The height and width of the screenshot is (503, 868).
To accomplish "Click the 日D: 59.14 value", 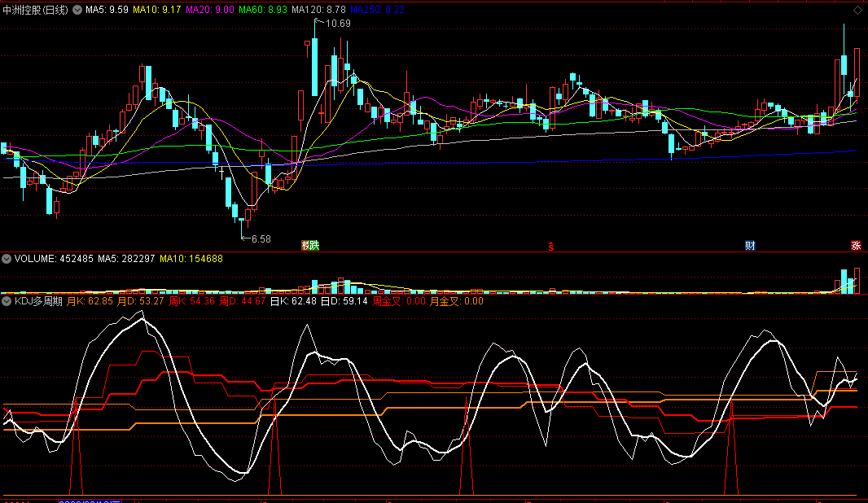I will 344,301.
